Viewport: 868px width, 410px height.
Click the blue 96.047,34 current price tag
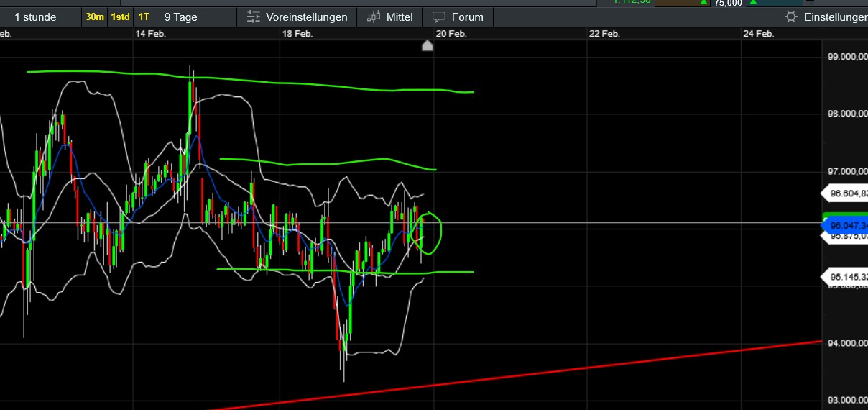coord(845,226)
